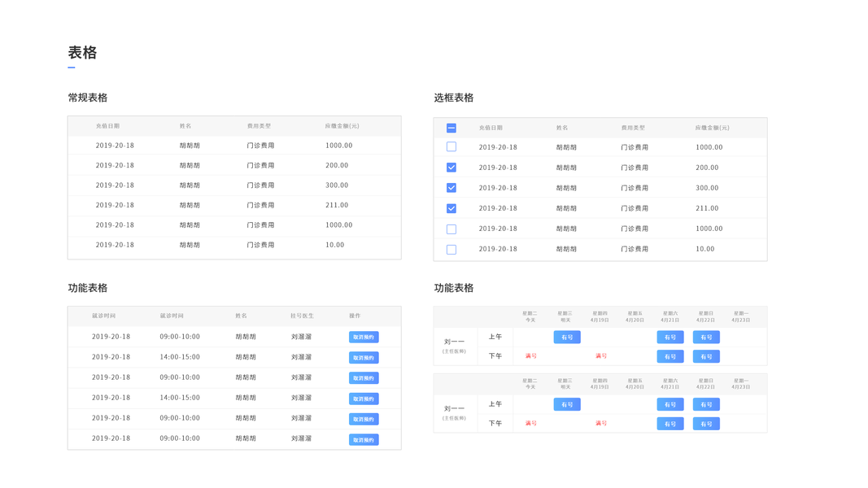The image size is (868, 488).
Task: Click 取消预约 in the first 14:00-15:00 row
Action: [x=364, y=357]
